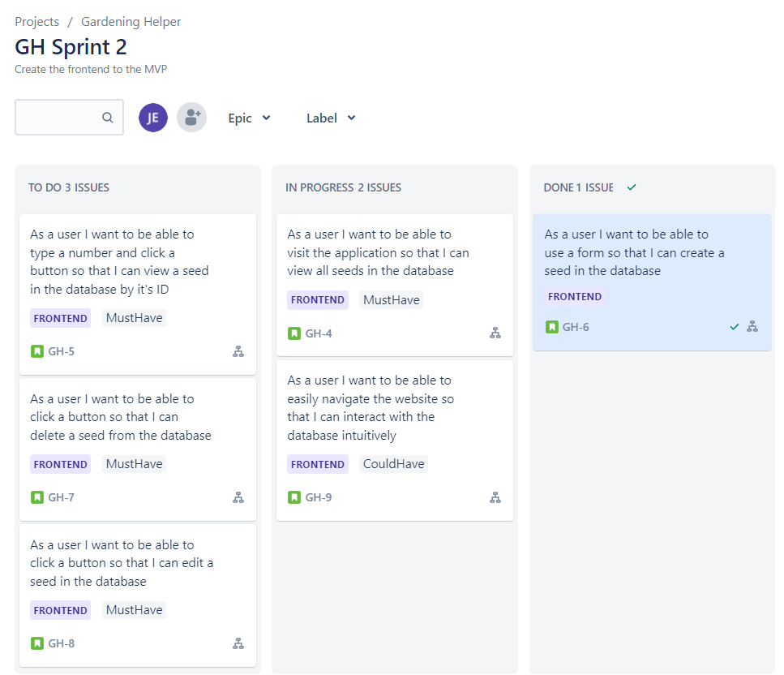Image resolution: width=784 pixels, height=675 pixels.
Task: Click the search magnifier icon
Action: tap(108, 118)
